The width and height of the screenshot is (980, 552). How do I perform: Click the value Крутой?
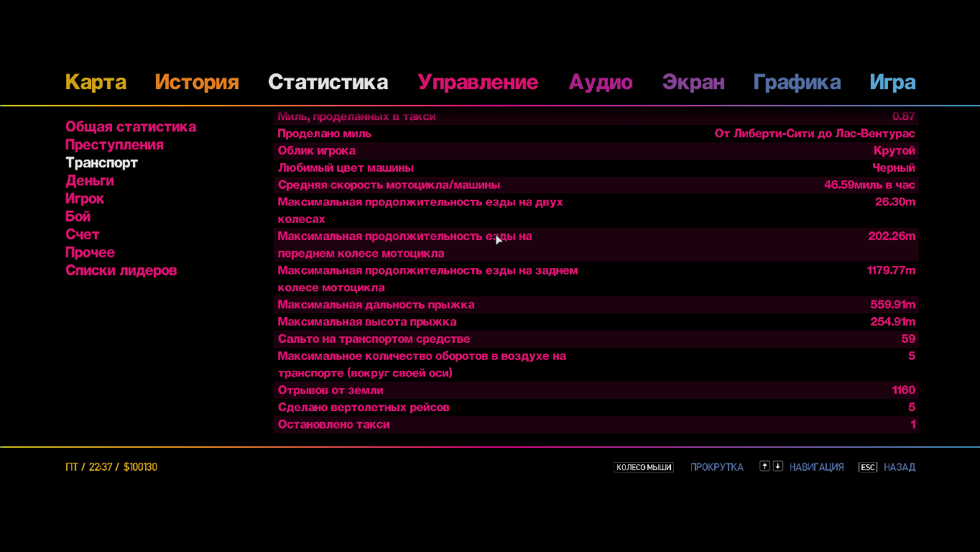tap(895, 151)
